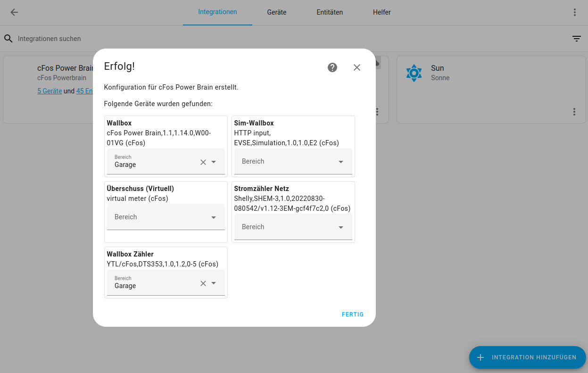Click Integration hinzufügen button
The image size is (588, 373).
coord(528,357)
